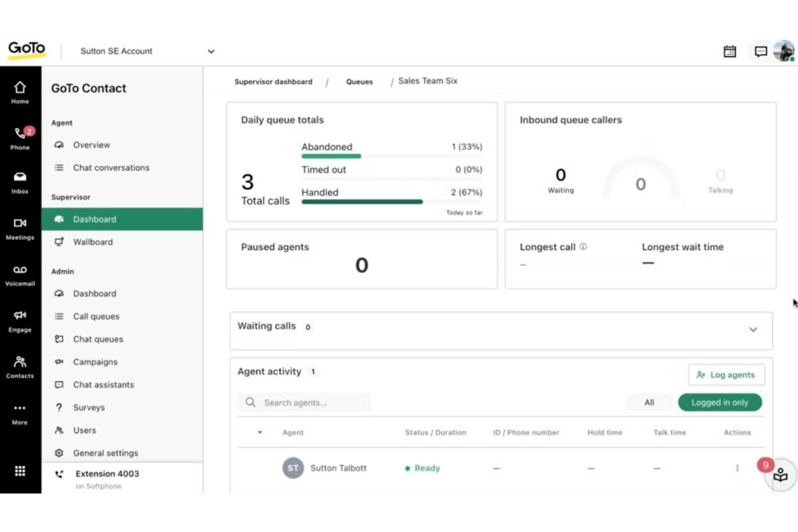The height and width of the screenshot is (532, 798).
Task: Click the ID / Phone number column header
Action: coord(526,432)
